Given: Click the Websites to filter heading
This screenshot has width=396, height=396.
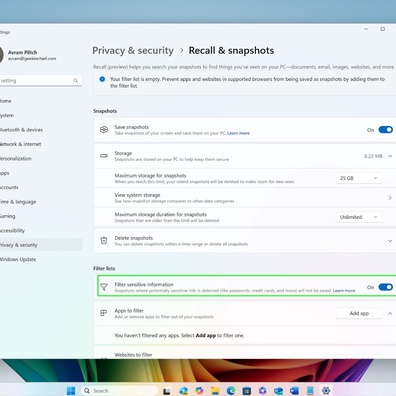Looking at the screenshot, I should pos(133,355).
